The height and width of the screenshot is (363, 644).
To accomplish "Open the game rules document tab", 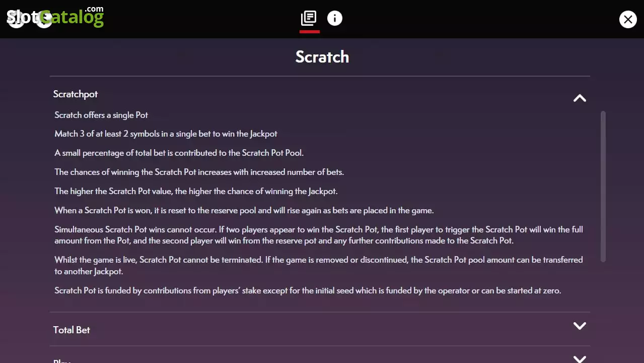I will [309, 19].
